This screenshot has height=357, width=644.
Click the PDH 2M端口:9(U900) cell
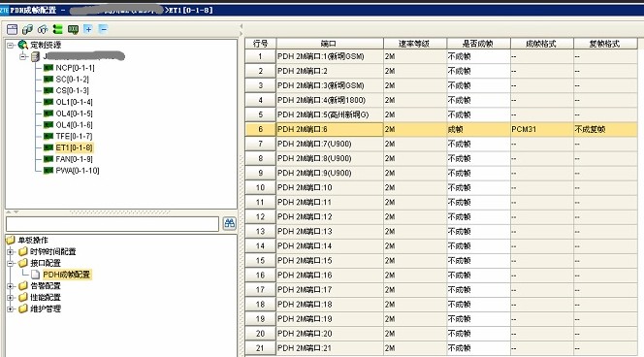pyautogui.click(x=330, y=173)
